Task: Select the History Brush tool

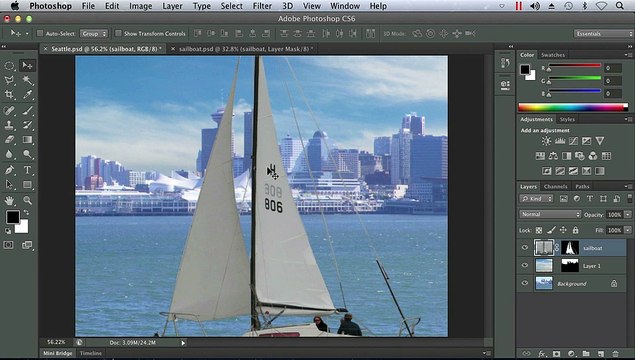Action: coord(27,125)
